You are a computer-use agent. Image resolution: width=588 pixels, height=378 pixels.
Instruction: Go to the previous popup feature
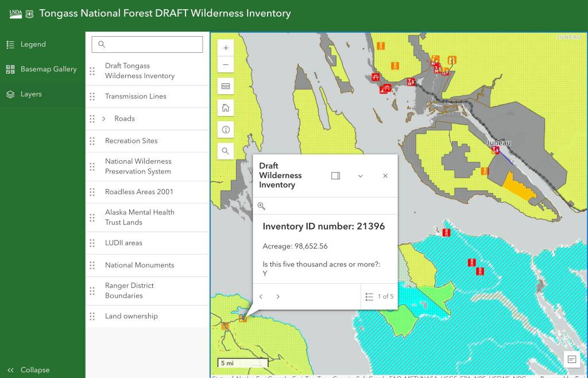[x=261, y=297]
